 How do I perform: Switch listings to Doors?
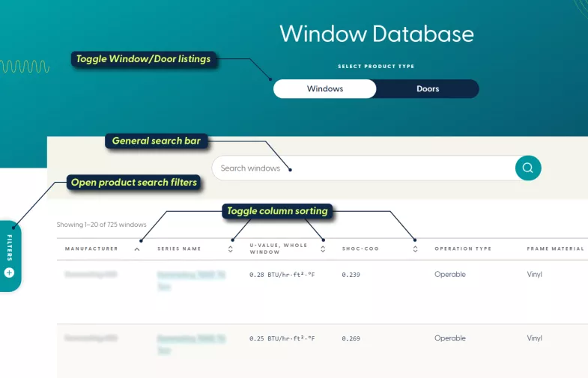[428, 89]
